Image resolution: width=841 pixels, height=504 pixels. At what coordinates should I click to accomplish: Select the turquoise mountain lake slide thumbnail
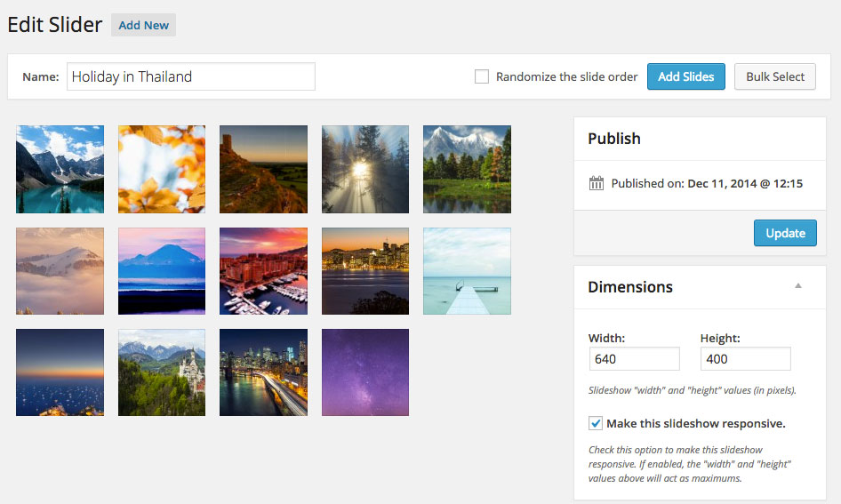(60, 169)
